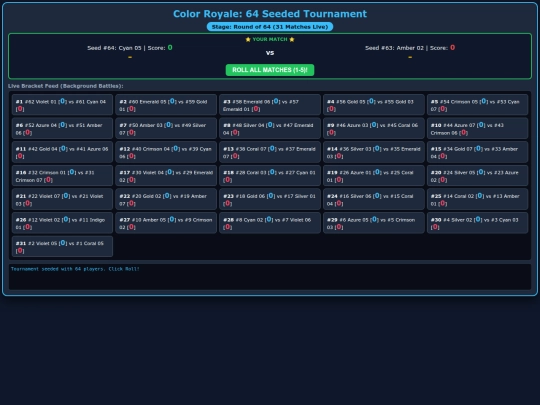Select match #26 Violet 02 vs Indigo 01
This screenshot has height=405, width=540.
pyautogui.click(x=62, y=223)
